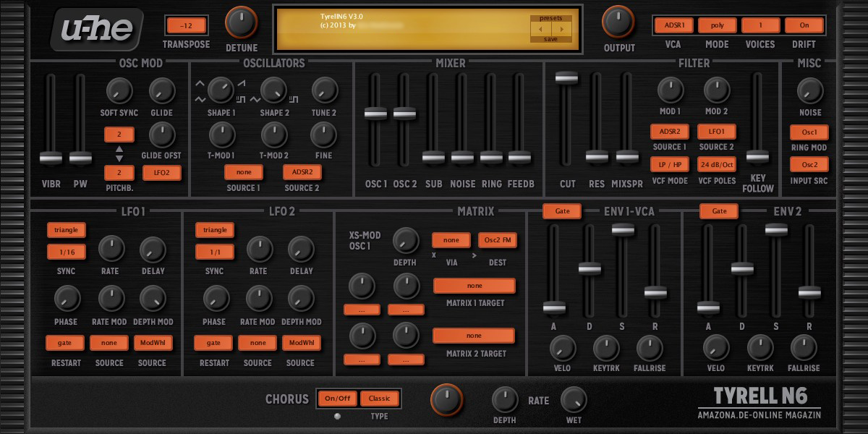
Task: Open the Ring Mod Osc1 selector
Action: (809, 132)
